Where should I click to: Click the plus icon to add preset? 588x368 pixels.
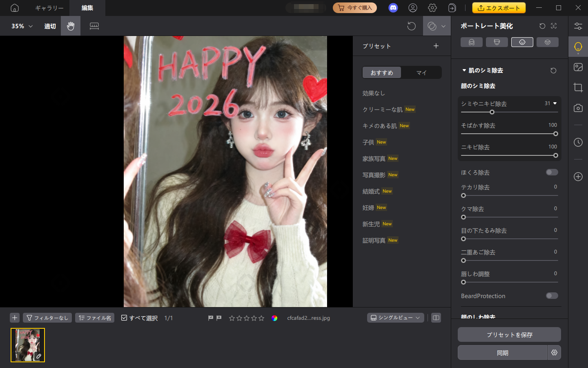pyautogui.click(x=436, y=46)
